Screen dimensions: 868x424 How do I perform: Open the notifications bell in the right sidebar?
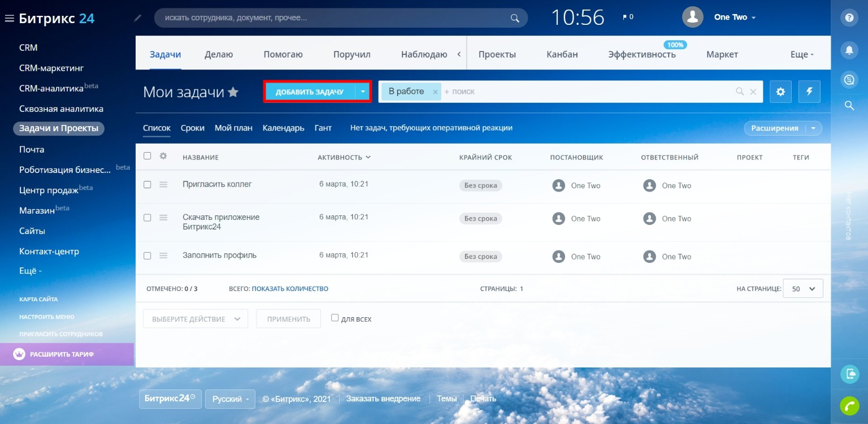click(849, 50)
